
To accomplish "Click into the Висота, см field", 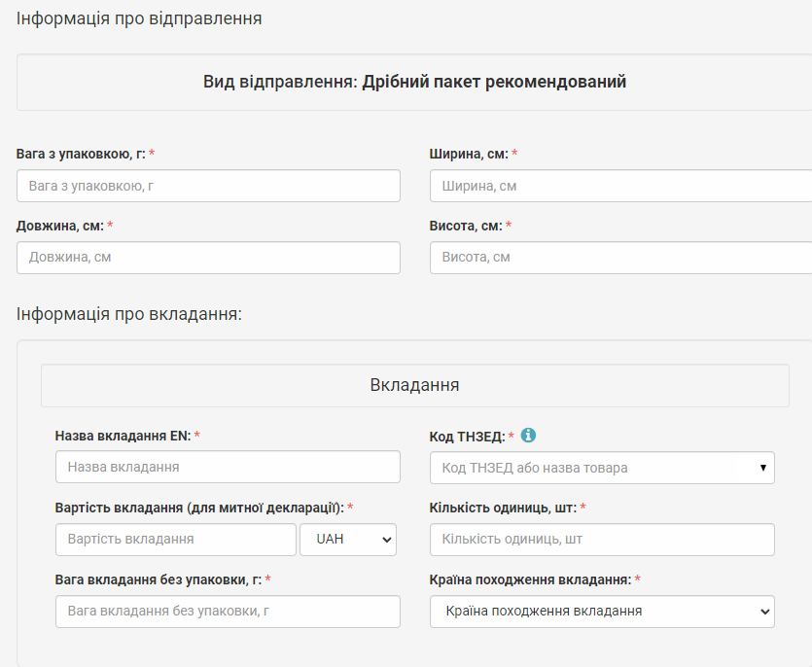I will (x=620, y=258).
